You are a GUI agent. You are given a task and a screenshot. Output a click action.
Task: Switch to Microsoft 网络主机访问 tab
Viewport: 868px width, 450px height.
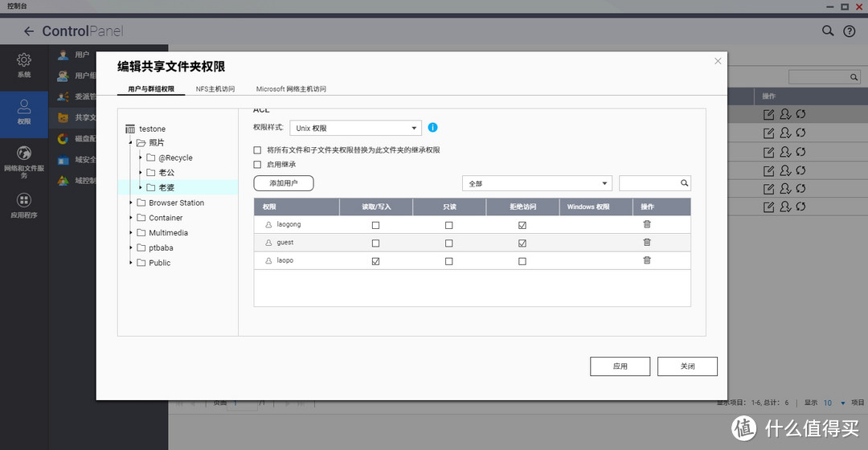point(291,89)
